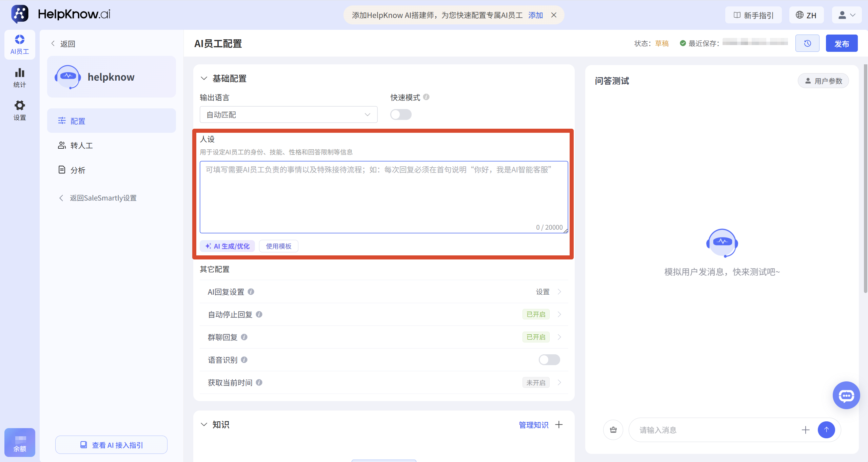Click the 发布 publish button
This screenshot has height=462, width=868.
(842, 43)
